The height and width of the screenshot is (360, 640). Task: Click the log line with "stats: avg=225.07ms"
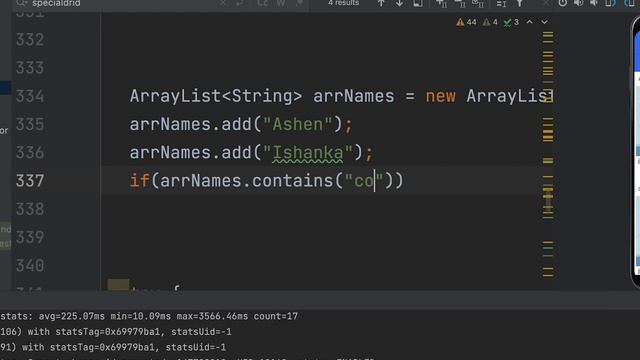click(149, 316)
